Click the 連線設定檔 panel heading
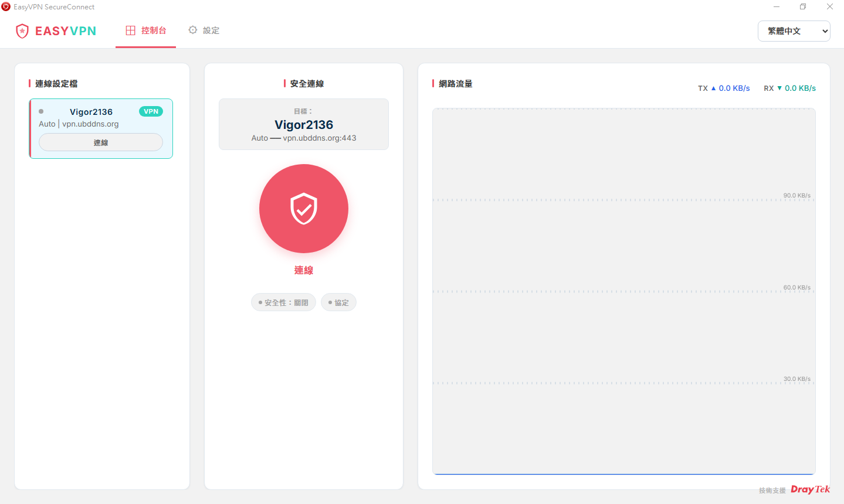The width and height of the screenshot is (844, 504). 56,84
